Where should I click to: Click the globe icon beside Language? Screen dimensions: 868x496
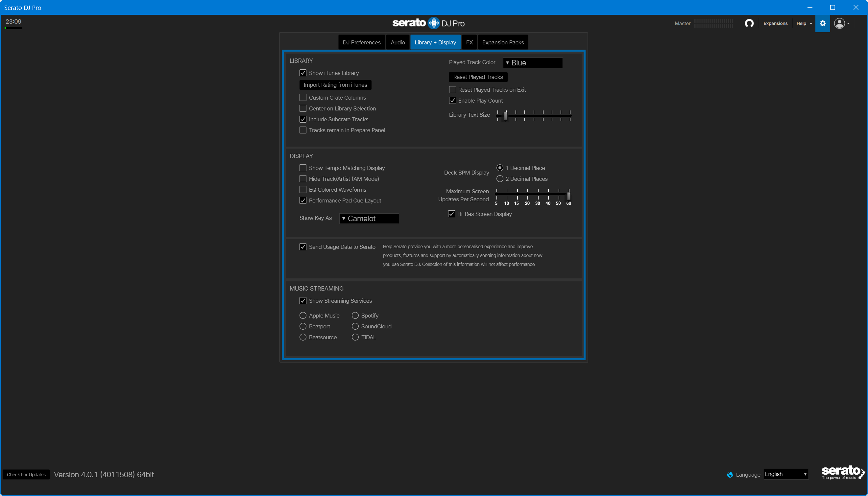point(730,475)
